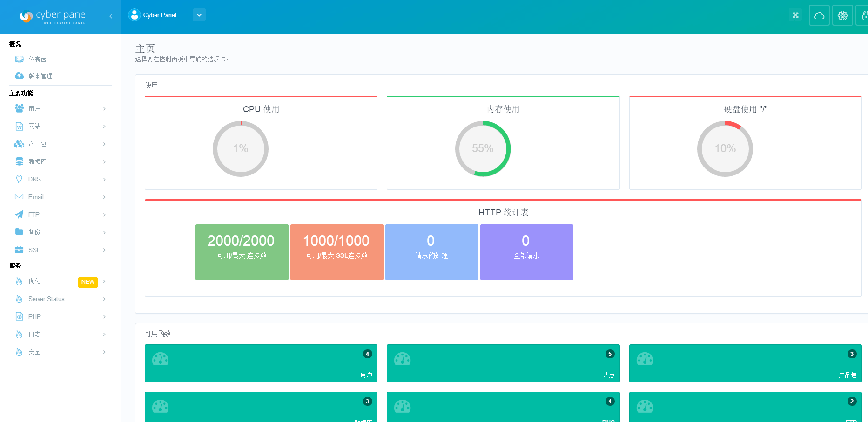
Task: Click the fullscreen expand icon in header
Action: (795, 15)
